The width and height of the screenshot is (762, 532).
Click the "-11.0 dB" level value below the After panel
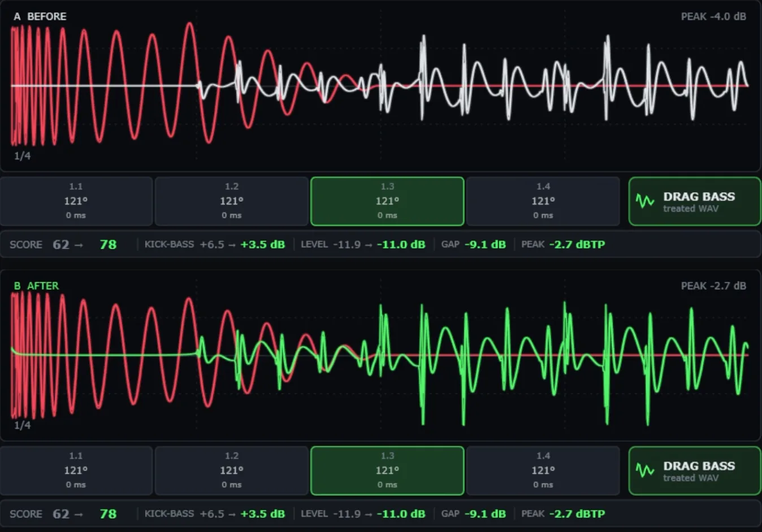pos(401,514)
